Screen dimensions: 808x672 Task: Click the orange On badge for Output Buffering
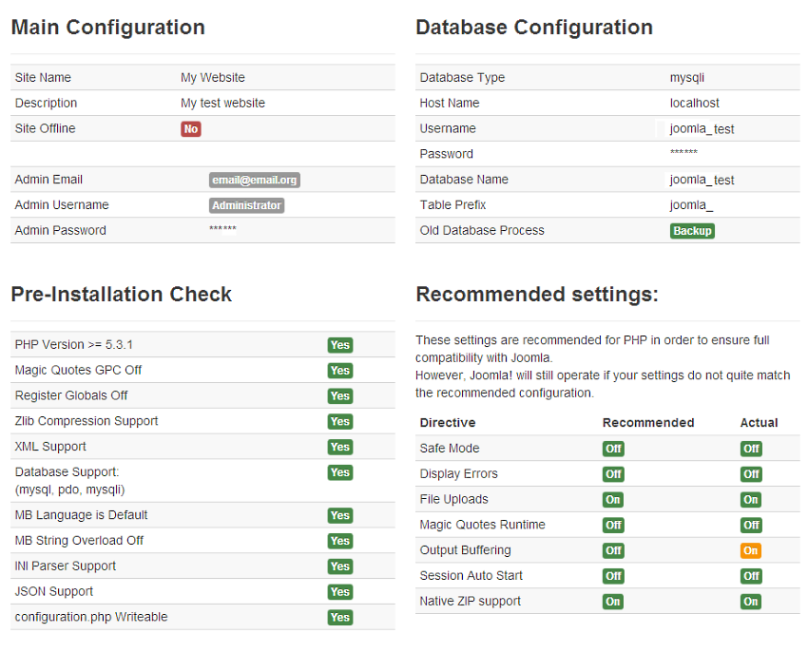tap(751, 550)
